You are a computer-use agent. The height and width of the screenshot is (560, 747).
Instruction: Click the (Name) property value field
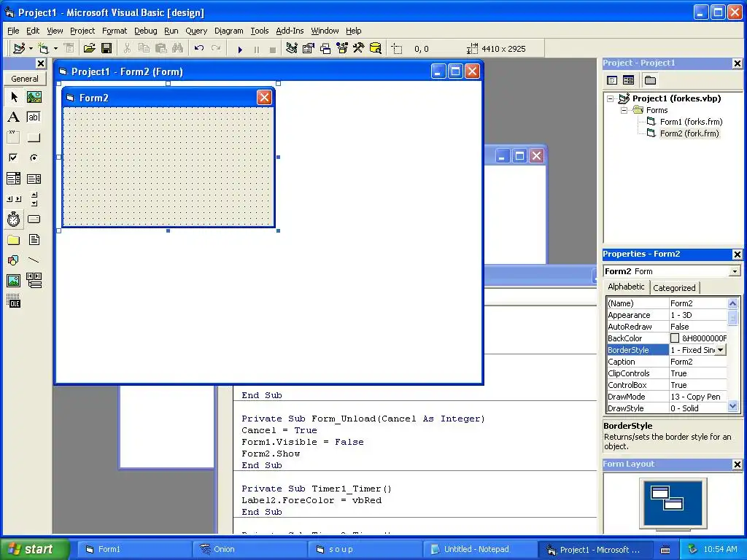(698, 303)
